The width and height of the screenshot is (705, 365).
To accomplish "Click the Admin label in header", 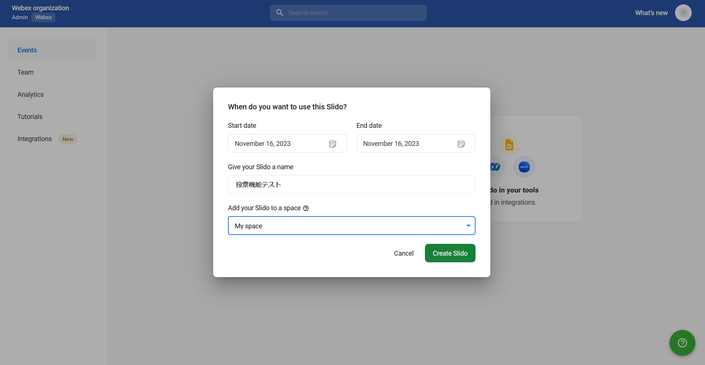I will (x=20, y=18).
